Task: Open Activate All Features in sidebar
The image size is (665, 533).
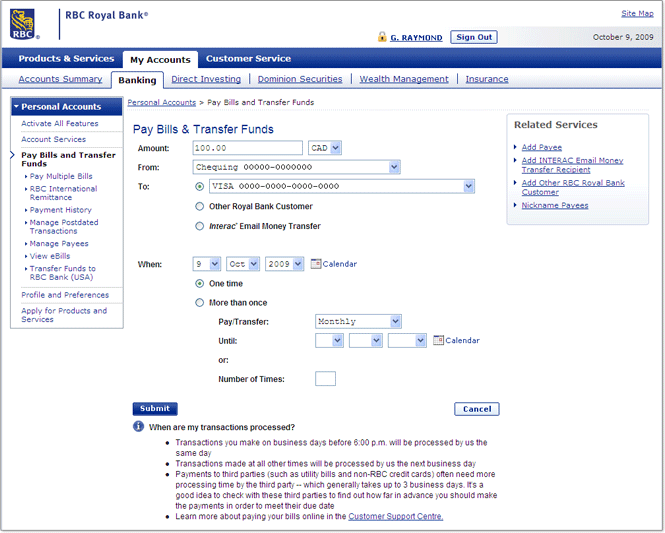Action: [x=60, y=123]
